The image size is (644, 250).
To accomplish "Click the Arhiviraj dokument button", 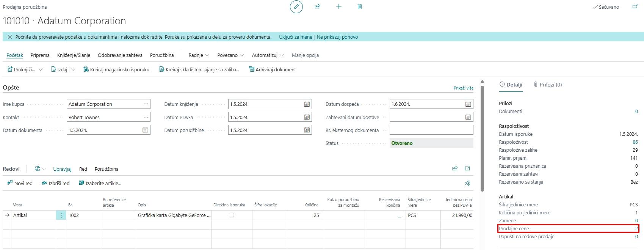I will pos(272,69).
